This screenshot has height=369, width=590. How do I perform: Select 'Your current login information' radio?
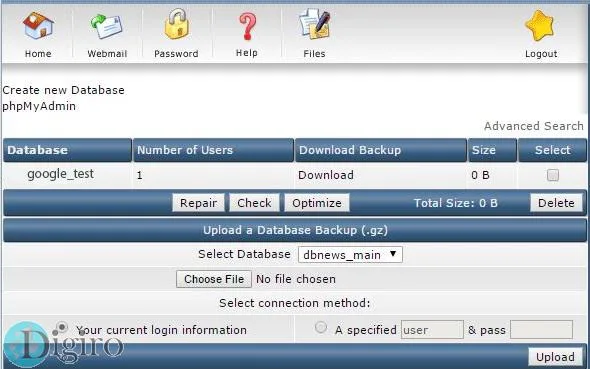tap(62, 327)
